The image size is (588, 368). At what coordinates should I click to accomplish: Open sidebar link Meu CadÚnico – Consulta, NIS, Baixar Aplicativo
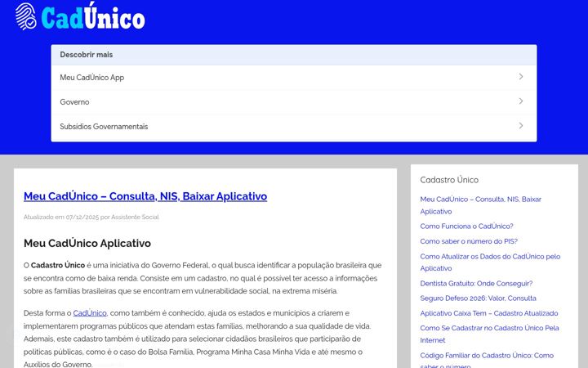coord(480,205)
